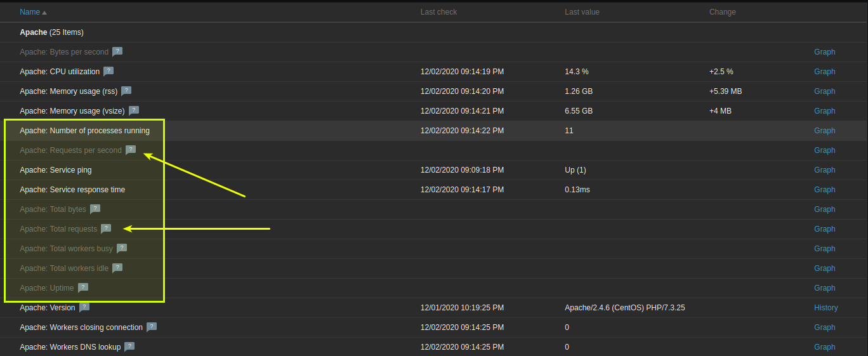
Task: Click the change value '+2.5 %'
Action: 721,72
